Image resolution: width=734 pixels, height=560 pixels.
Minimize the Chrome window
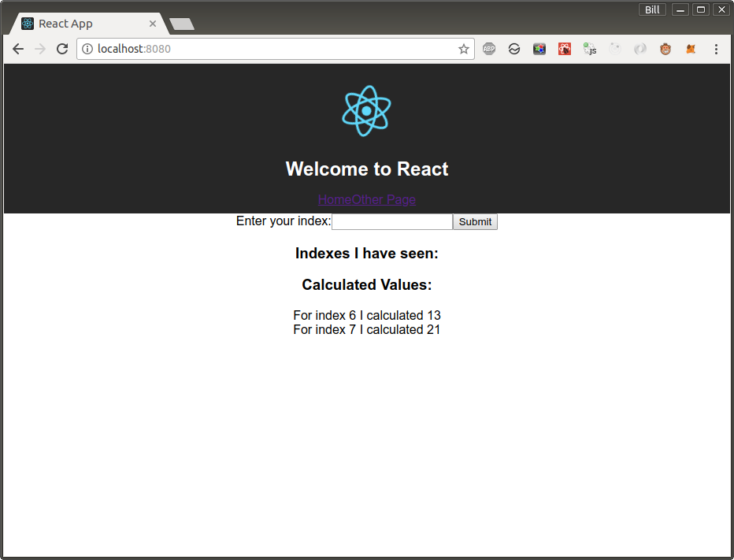[680, 9]
